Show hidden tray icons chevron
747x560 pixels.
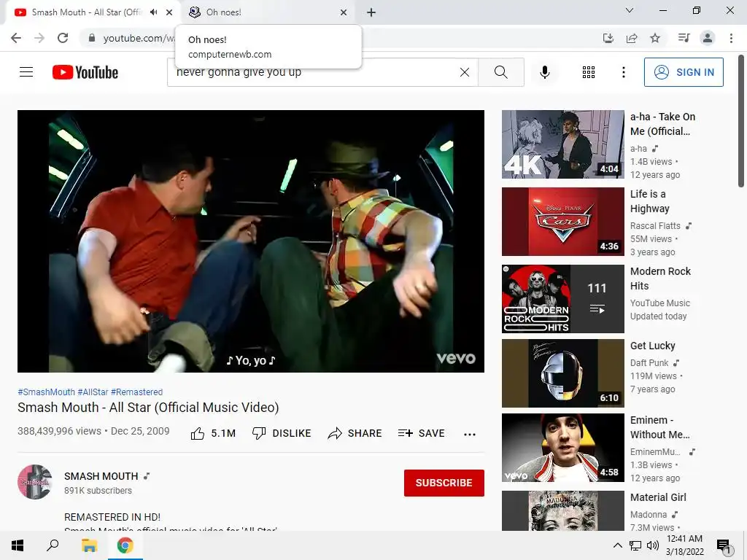tap(617, 545)
